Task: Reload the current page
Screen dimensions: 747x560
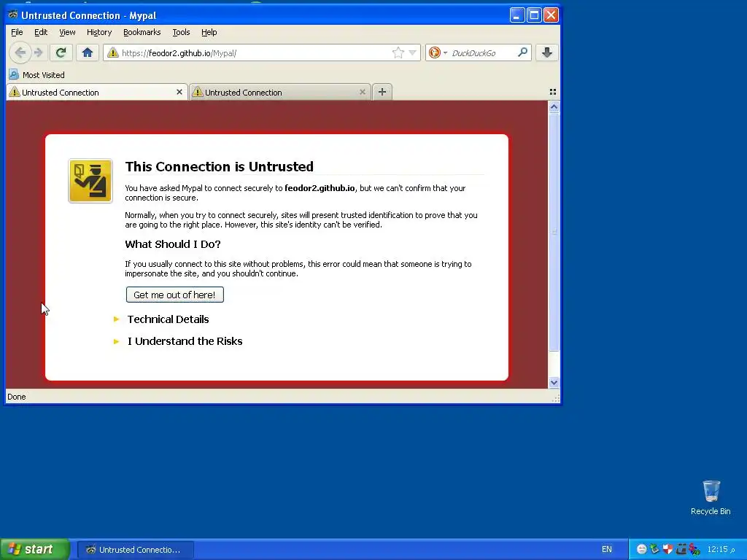Action: point(61,52)
